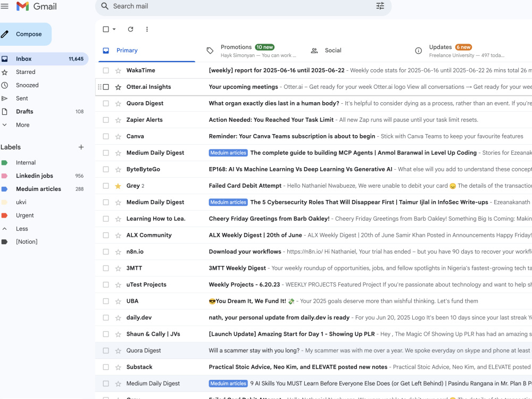Check the uTest Projects email
Viewport: 532px width, 399px height.
(106, 285)
